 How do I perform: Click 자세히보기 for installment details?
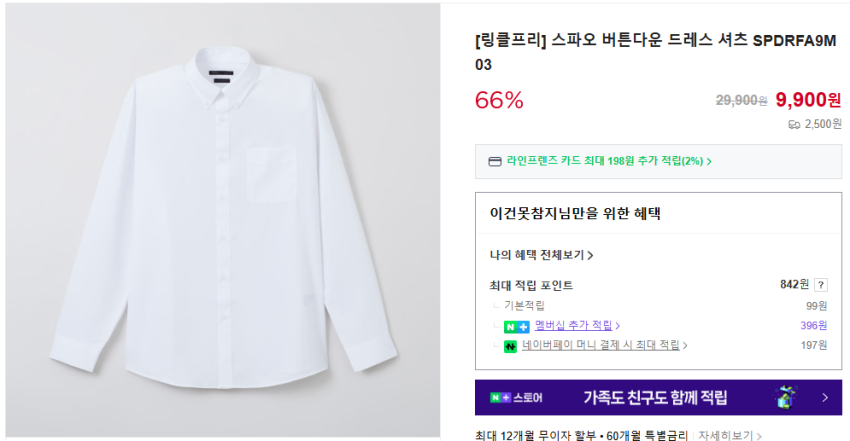(x=730, y=436)
